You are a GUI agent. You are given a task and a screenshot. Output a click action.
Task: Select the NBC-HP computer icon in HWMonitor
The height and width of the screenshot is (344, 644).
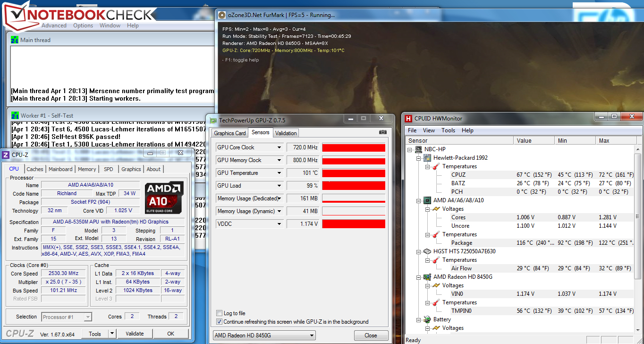pyautogui.click(x=418, y=149)
